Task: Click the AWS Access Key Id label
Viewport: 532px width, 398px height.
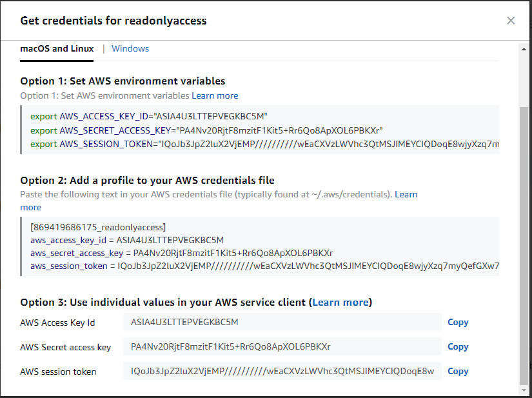Action: (x=57, y=323)
